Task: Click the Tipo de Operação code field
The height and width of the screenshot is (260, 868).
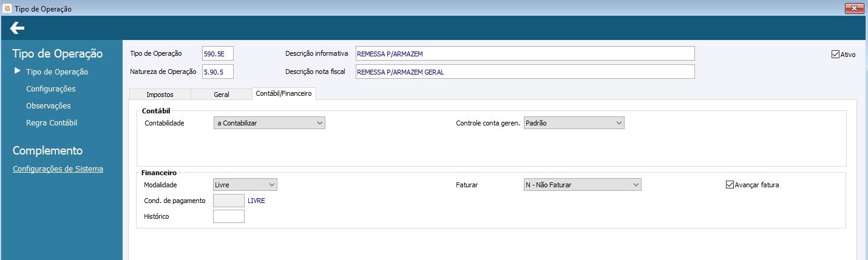Action: (217, 53)
